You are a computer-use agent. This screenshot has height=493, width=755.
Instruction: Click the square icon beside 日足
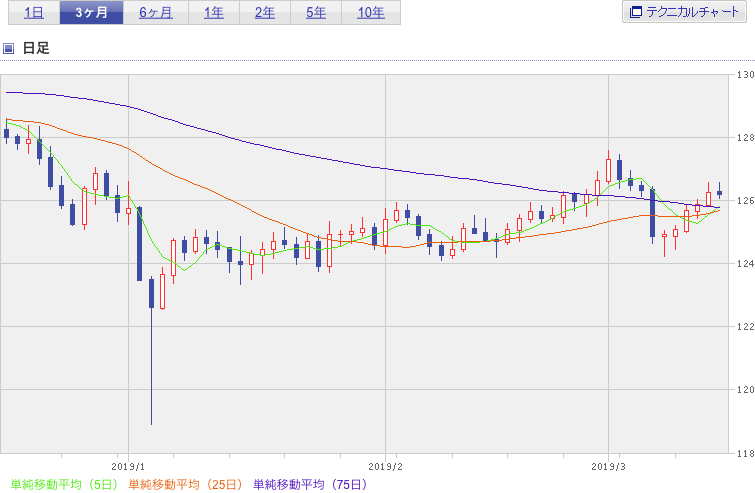pos(9,48)
